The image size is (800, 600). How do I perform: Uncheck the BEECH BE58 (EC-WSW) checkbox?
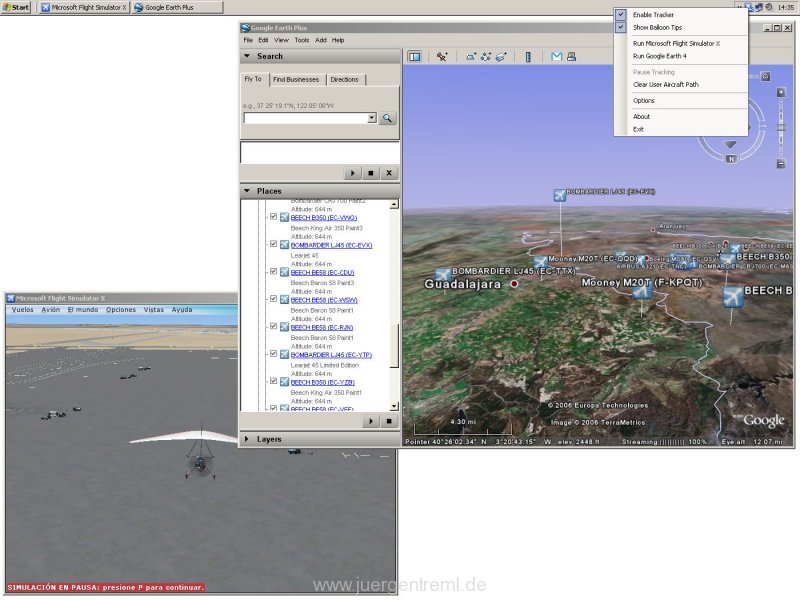[273, 299]
